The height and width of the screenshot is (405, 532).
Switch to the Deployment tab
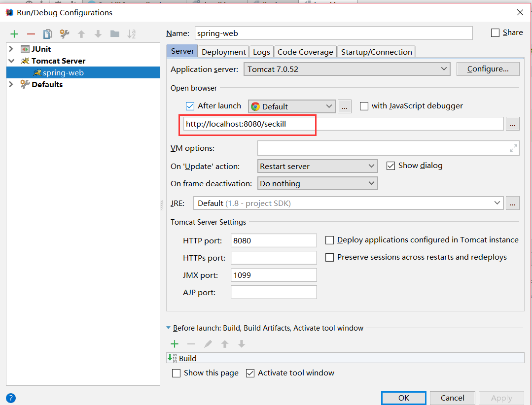(x=223, y=51)
